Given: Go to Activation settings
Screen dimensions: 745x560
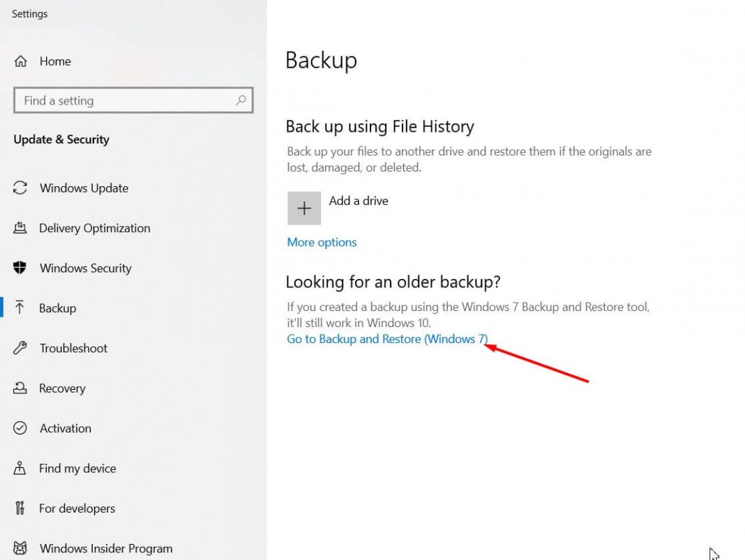Looking at the screenshot, I should [x=66, y=428].
